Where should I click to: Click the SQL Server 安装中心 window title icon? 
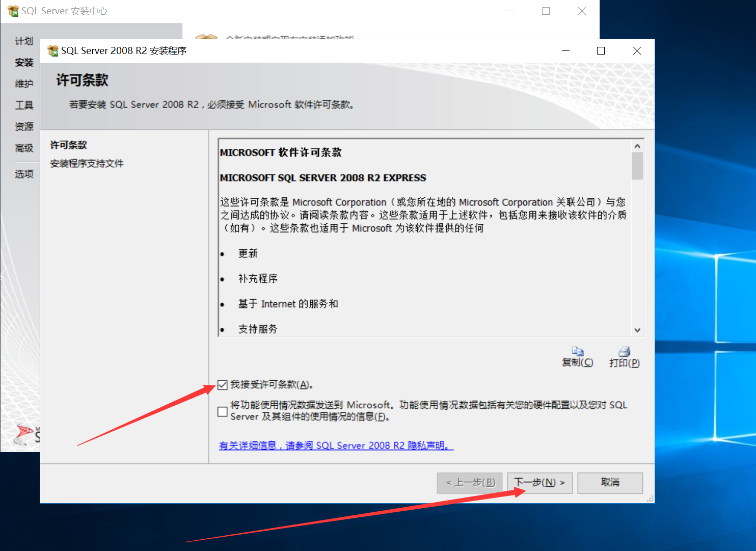[x=13, y=11]
